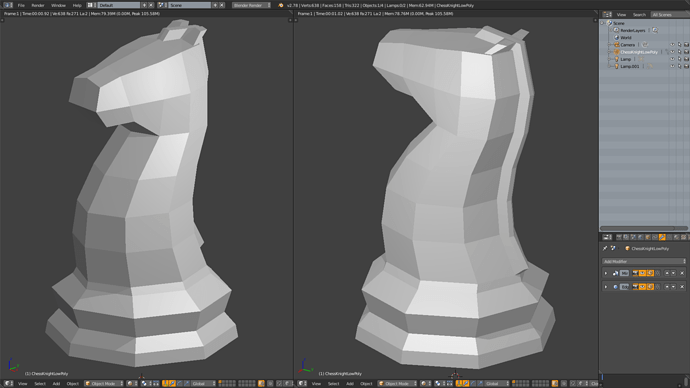Click the World icon in outliner

(616, 37)
